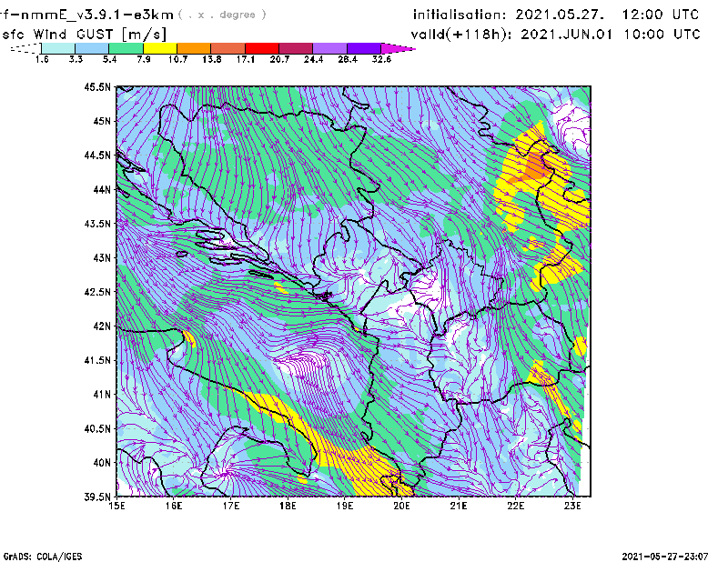728x562 pixels.
Task: Click the crimson legend swatch after 20.7
Action: (x=296, y=48)
